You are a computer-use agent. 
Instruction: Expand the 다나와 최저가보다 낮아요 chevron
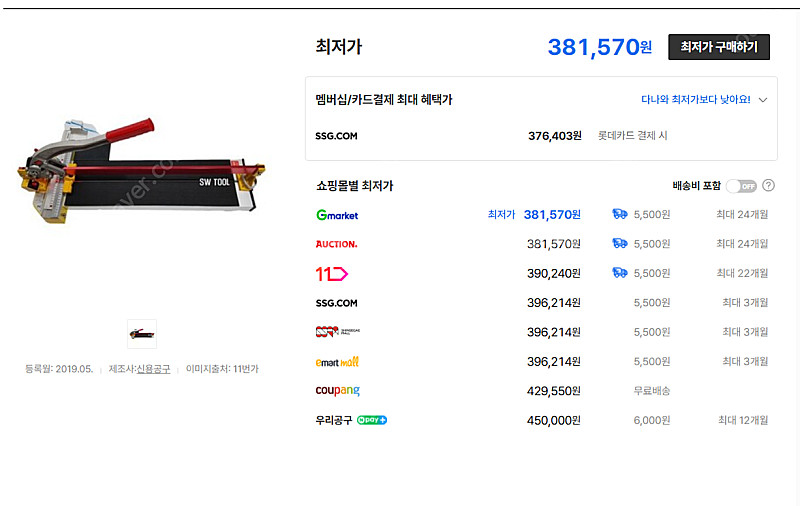[763, 100]
